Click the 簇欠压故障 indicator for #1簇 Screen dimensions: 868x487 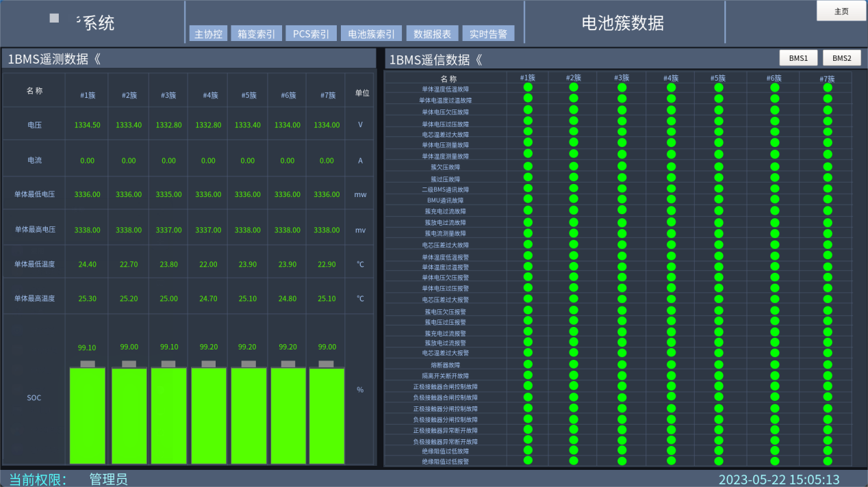(x=528, y=166)
